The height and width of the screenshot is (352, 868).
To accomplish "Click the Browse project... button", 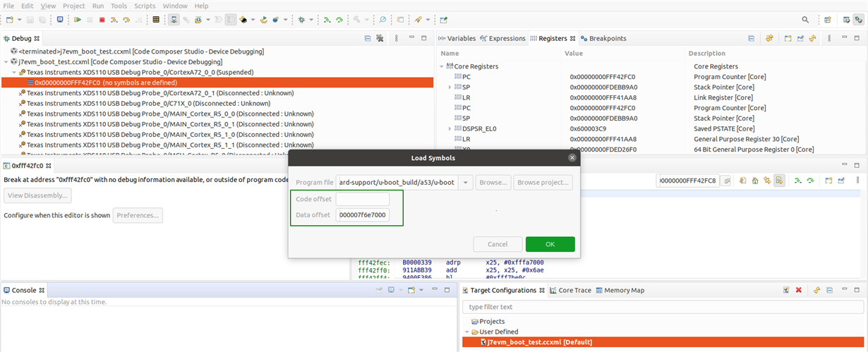I will 543,182.
